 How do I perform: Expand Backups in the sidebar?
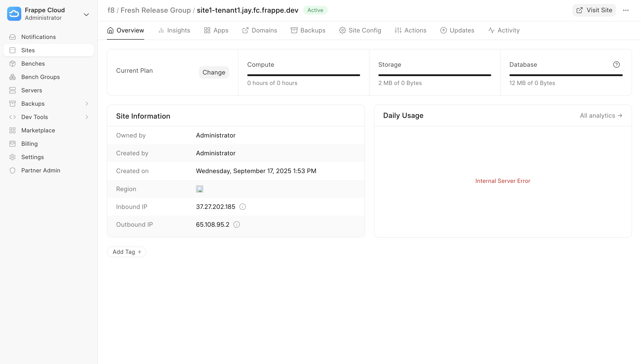point(87,103)
